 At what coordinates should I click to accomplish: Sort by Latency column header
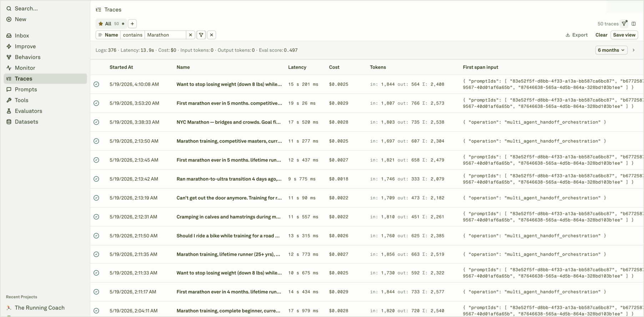pos(297,67)
